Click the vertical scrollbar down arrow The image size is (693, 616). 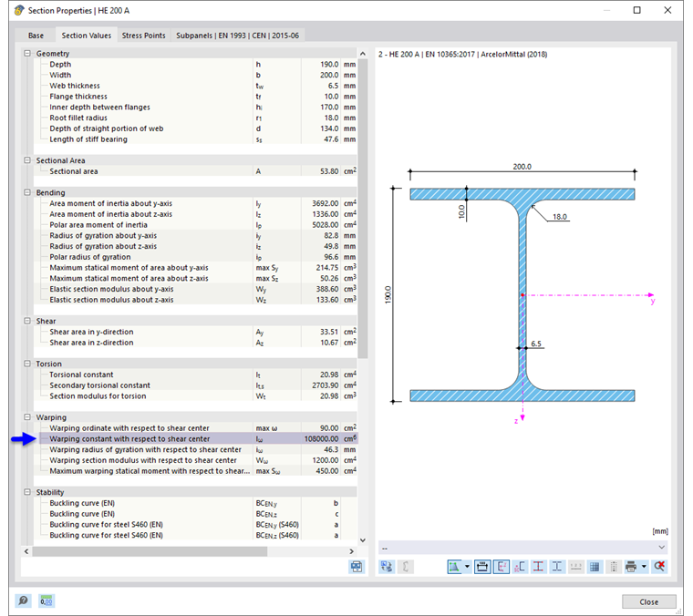pyautogui.click(x=363, y=540)
